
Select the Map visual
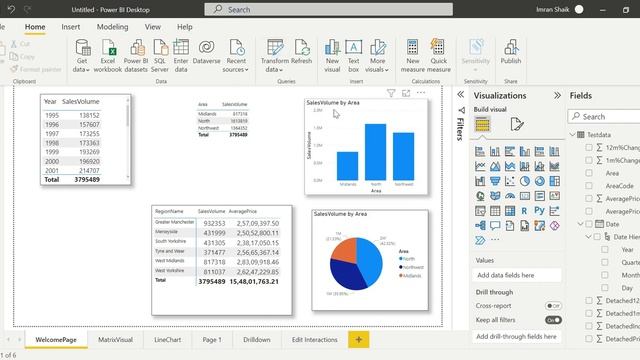pos(480,196)
